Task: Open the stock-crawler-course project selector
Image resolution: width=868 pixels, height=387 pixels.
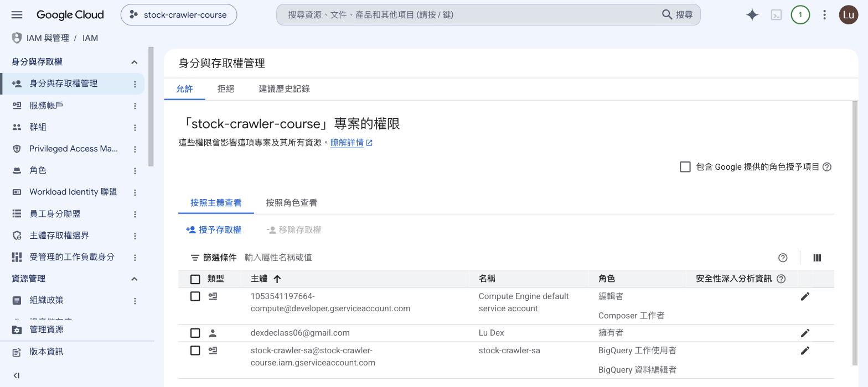Action: [179, 15]
